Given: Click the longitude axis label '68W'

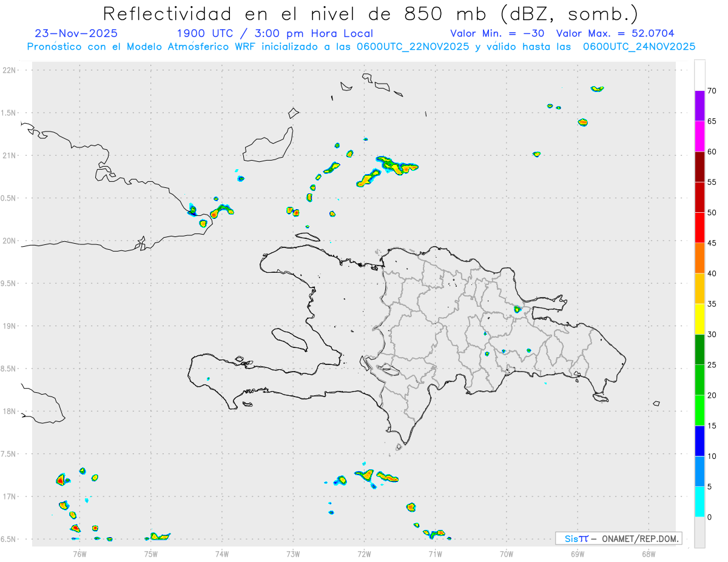Looking at the screenshot, I should point(649,553).
